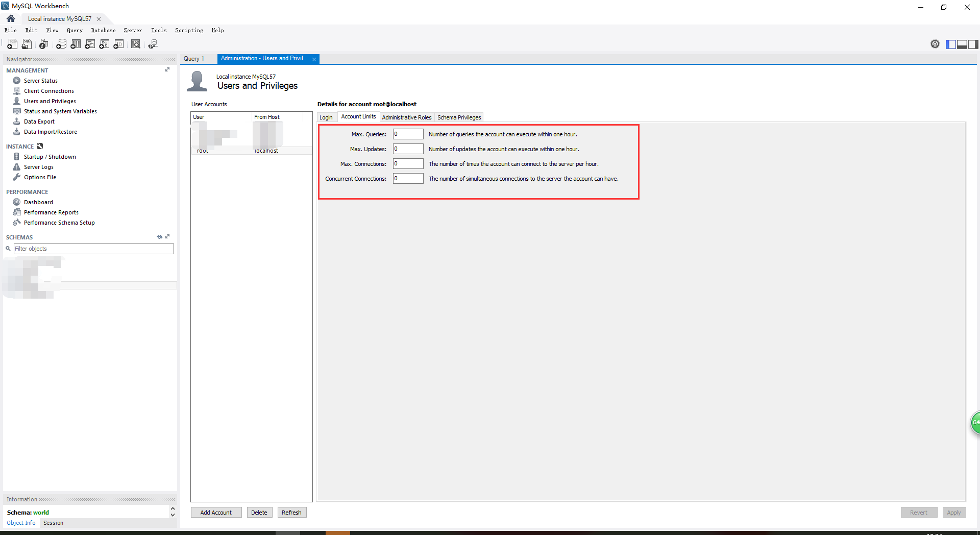Expand the SCHEMAS section to a full tab
This screenshot has height=535, width=980.
click(167, 236)
